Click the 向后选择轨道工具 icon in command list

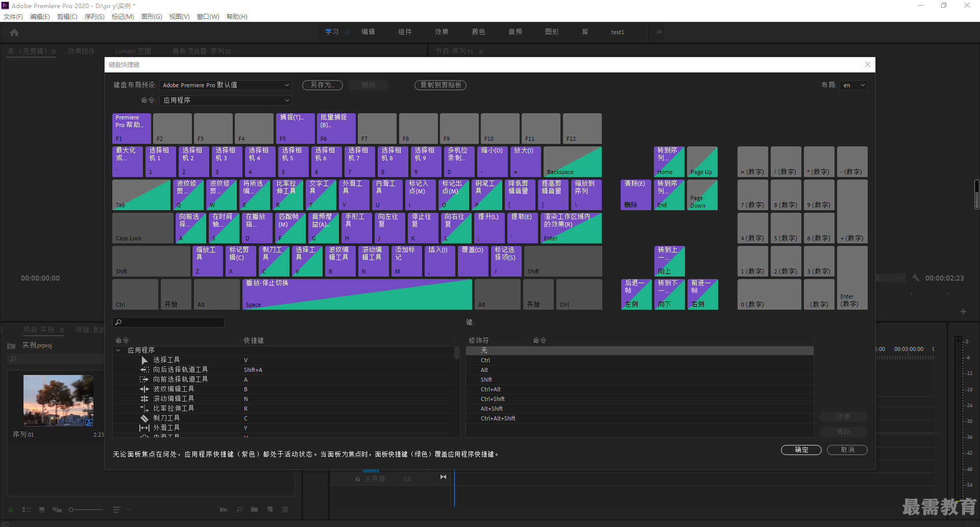(144, 370)
